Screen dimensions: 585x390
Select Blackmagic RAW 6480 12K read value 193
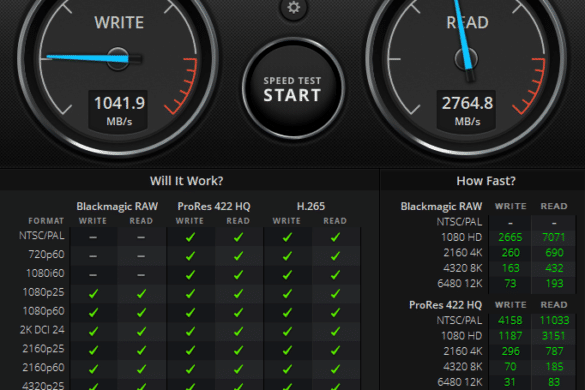pos(554,284)
